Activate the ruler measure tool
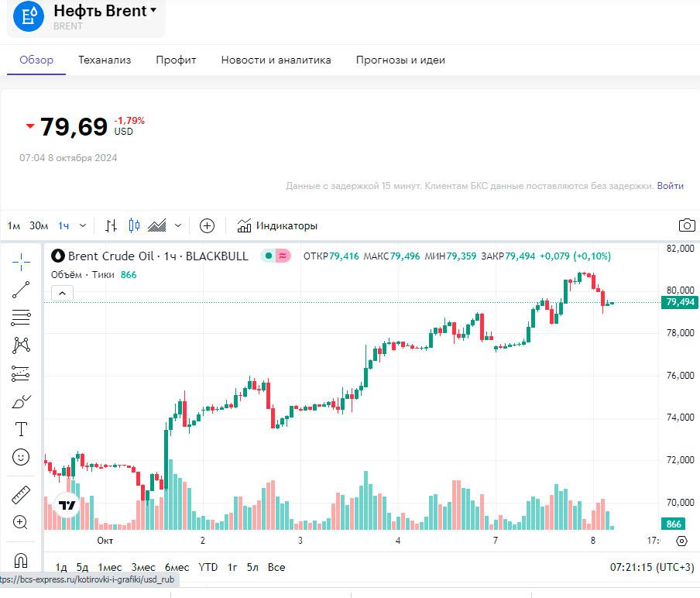 [x=21, y=494]
